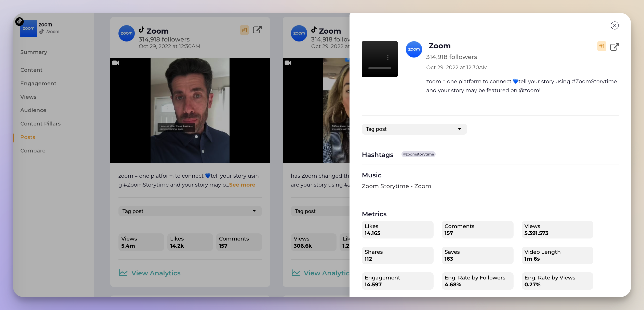The height and width of the screenshot is (310, 644).
Task: Click Comments 157 on first post card
Action: tap(239, 242)
